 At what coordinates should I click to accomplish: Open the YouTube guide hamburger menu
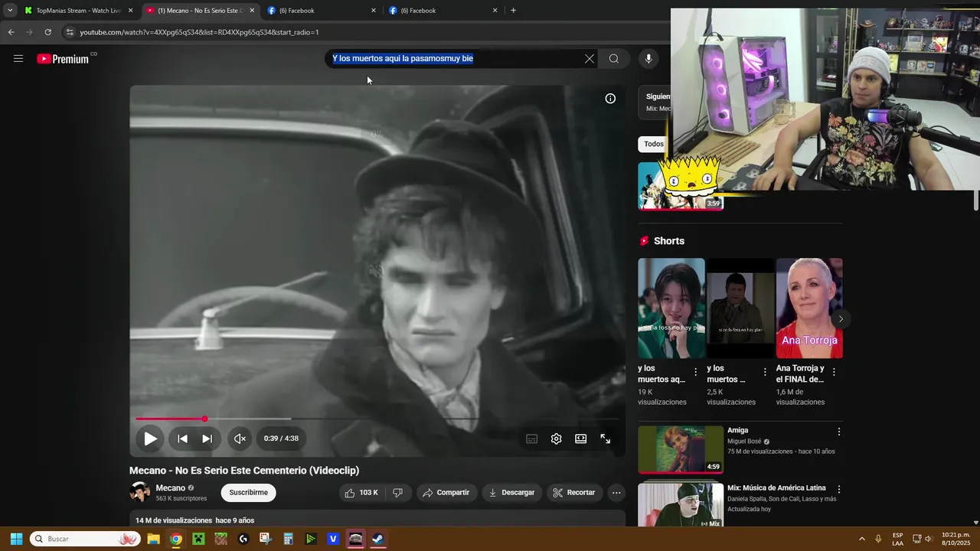[x=18, y=59]
